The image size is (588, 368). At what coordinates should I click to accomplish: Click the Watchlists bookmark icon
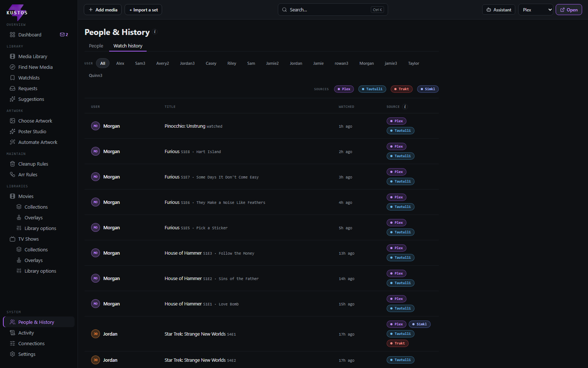(x=12, y=78)
